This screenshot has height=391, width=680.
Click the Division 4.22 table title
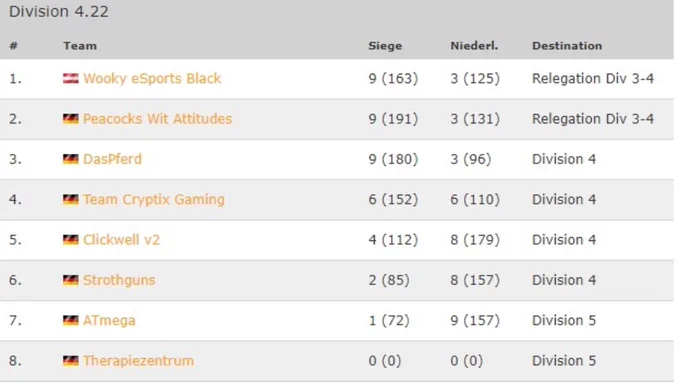coord(59,12)
